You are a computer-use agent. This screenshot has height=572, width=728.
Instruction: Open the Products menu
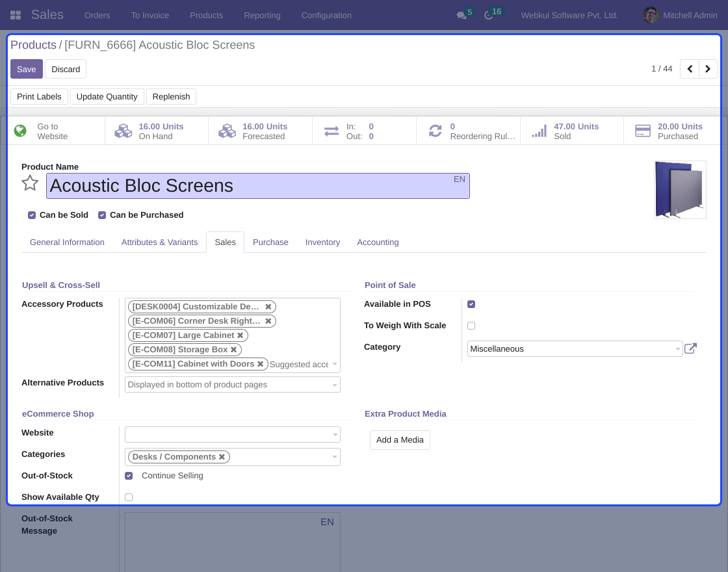(207, 16)
